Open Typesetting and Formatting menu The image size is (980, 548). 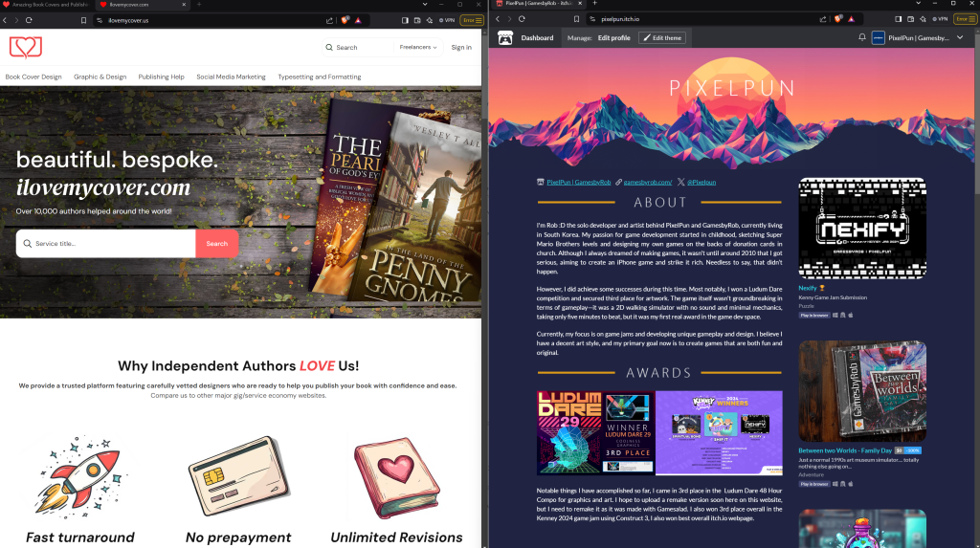coord(320,77)
